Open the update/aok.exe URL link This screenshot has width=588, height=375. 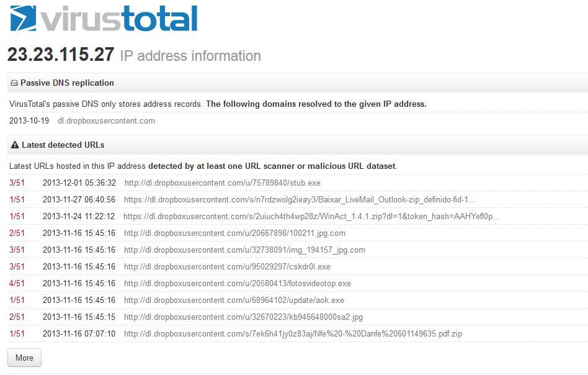click(x=234, y=300)
